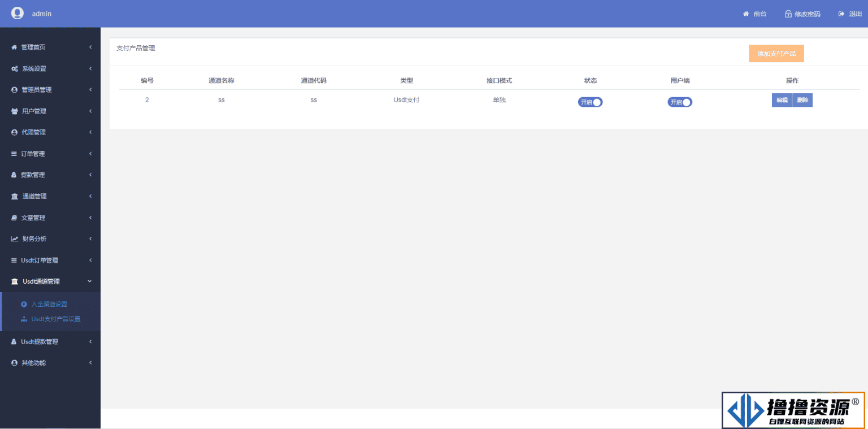Screen dimensions: 868x429
Task: Expand the 提款管理 chevron
Action: (90, 175)
